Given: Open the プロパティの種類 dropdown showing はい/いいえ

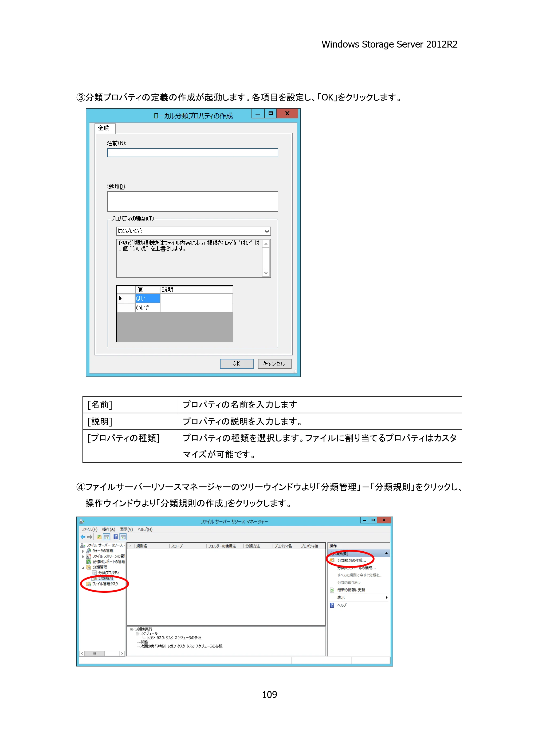Looking at the screenshot, I should [x=194, y=231].
